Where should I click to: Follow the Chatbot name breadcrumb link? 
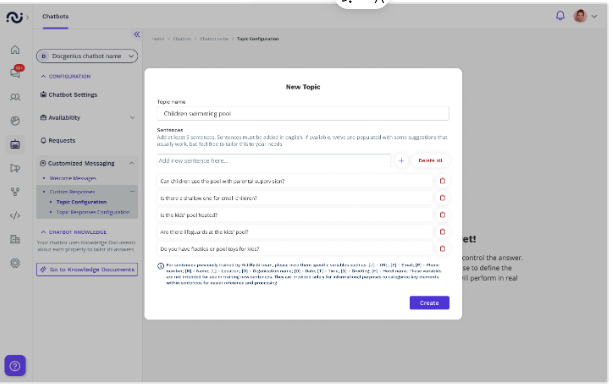(x=214, y=39)
